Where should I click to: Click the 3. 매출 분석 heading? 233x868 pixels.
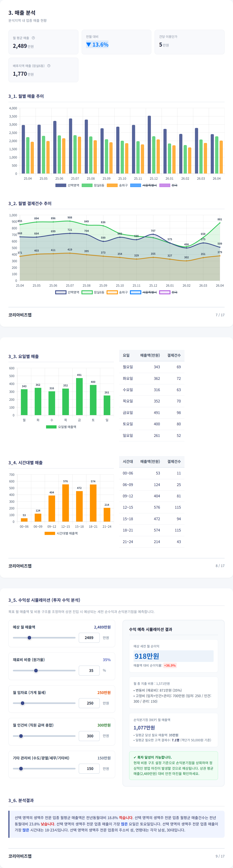point(22,13)
